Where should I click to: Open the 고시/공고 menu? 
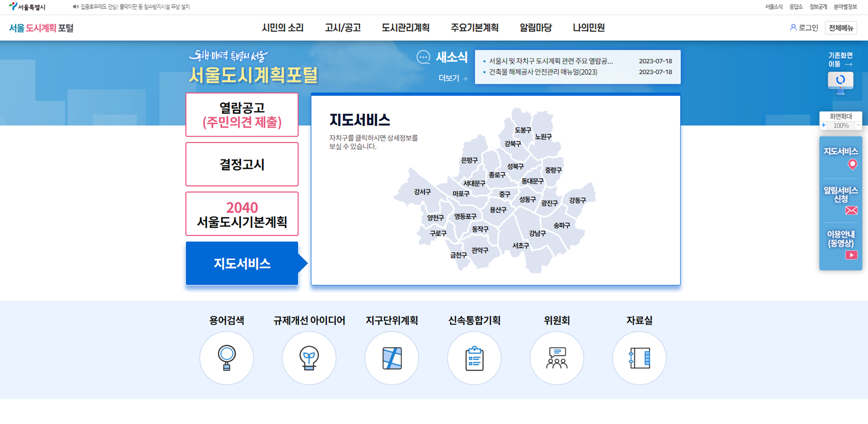coord(343,28)
